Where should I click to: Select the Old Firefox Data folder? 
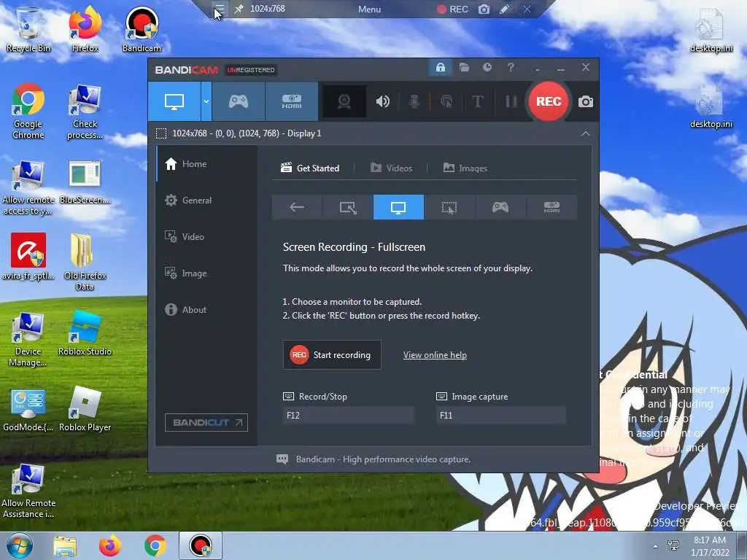click(x=85, y=262)
